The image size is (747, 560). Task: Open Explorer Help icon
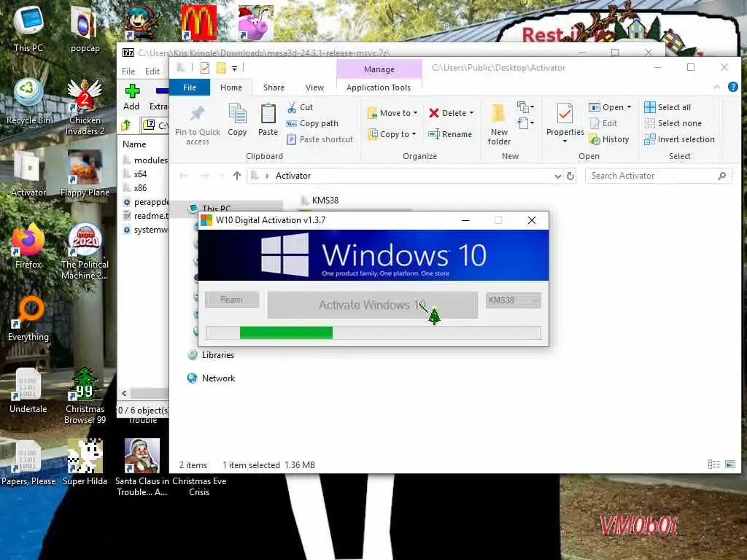pyautogui.click(x=732, y=87)
